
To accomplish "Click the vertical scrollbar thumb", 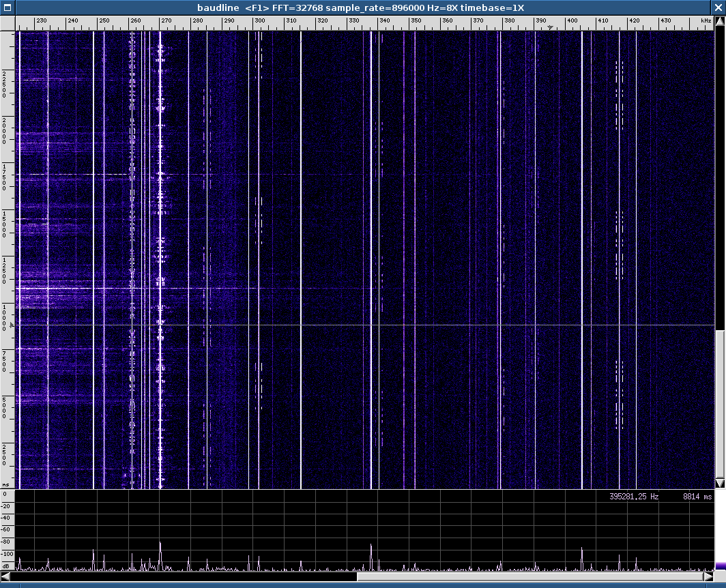I will (720, 404).
